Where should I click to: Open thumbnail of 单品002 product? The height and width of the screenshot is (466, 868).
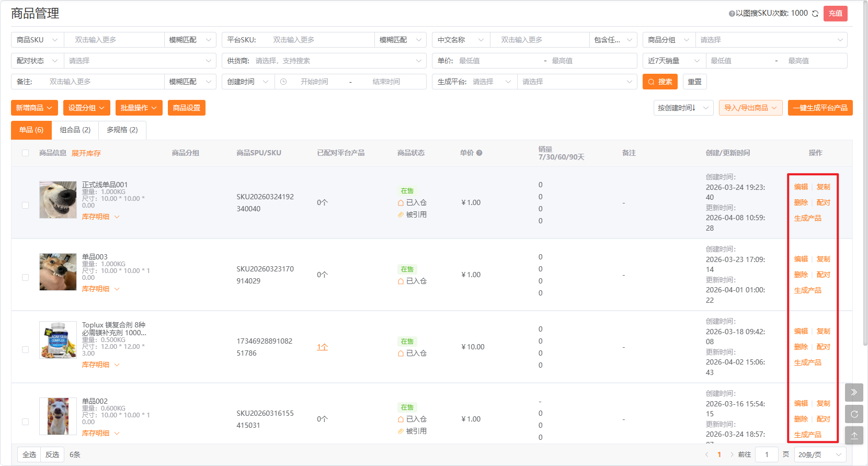58,416
